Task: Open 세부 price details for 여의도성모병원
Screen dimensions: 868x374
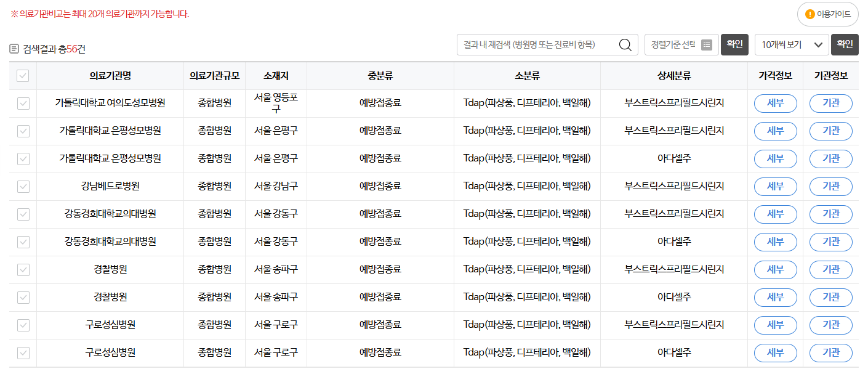Action: coord(775,104)
